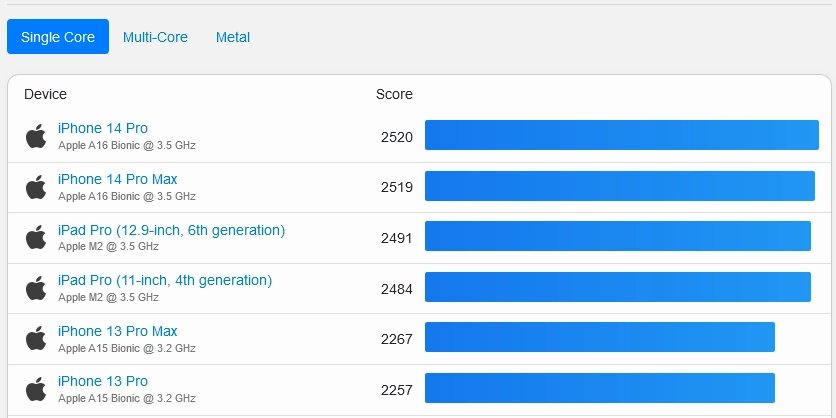
Task: Open the iPhone 13 Pro Max link
Action: (x=117, y=331)
